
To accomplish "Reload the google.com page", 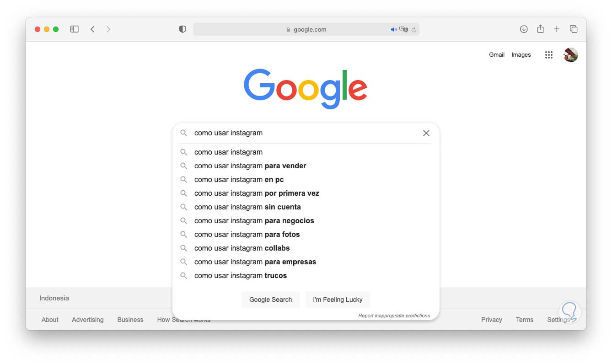I will (414, 30).
